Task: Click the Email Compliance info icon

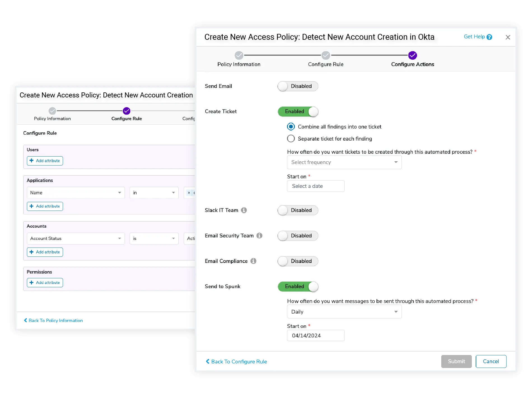Action: 253,261
